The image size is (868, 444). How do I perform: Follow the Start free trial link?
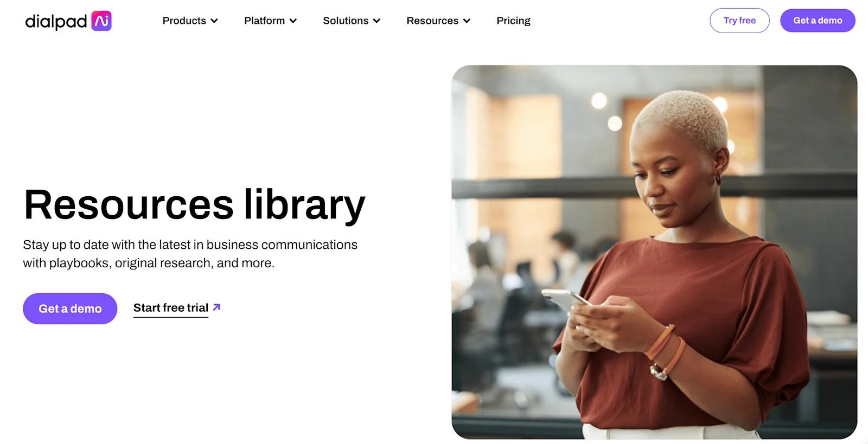(171, 308)
